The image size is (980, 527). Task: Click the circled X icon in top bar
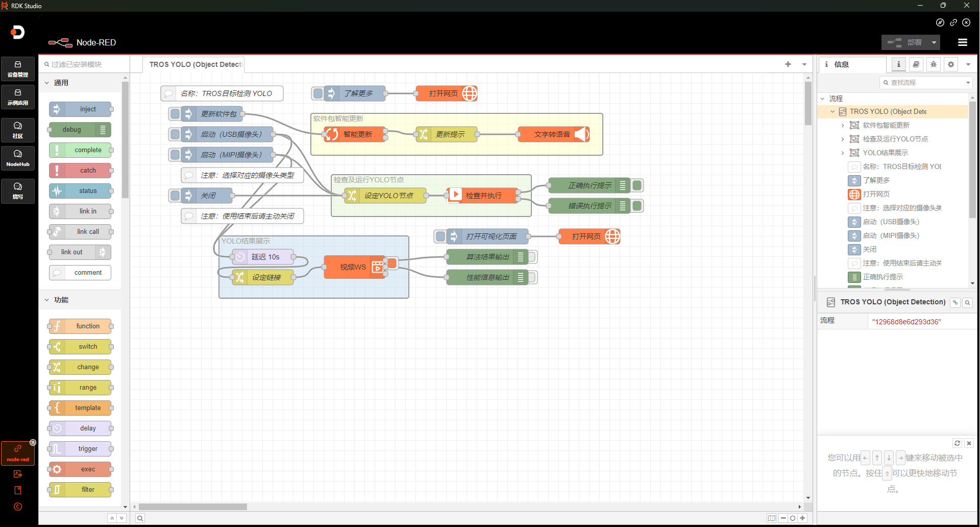tap(966, 22)
